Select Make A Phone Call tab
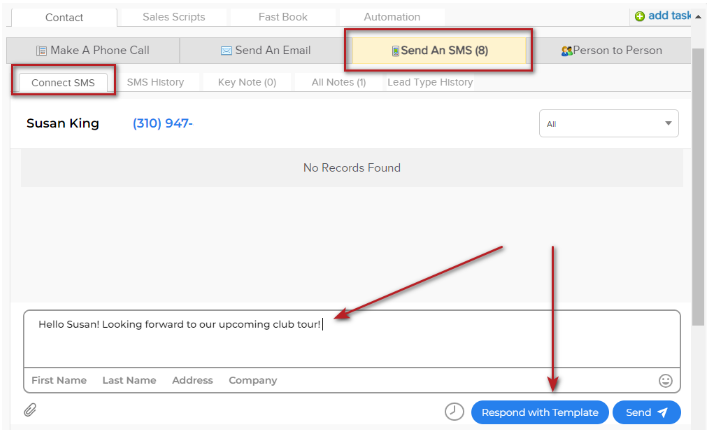707x430 pixels. point(92,50)
